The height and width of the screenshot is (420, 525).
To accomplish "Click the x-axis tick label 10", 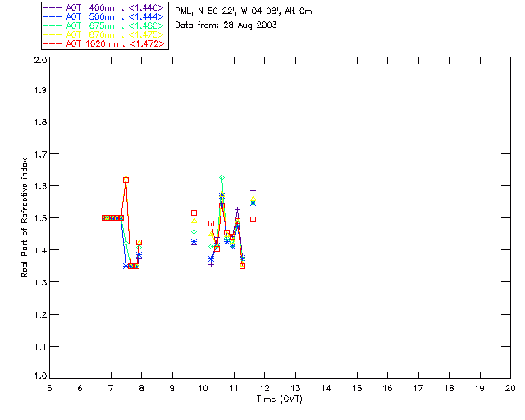I will click(x=203, y=389).
